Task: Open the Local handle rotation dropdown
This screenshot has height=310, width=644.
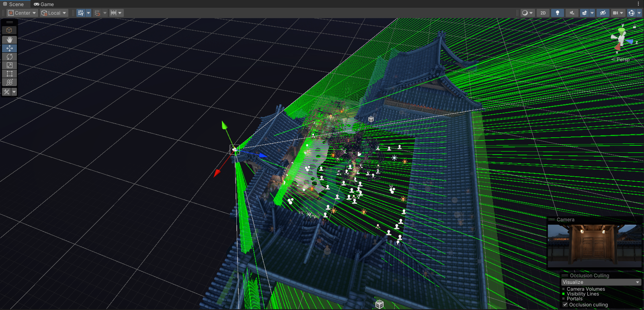Action: point(54,13)
